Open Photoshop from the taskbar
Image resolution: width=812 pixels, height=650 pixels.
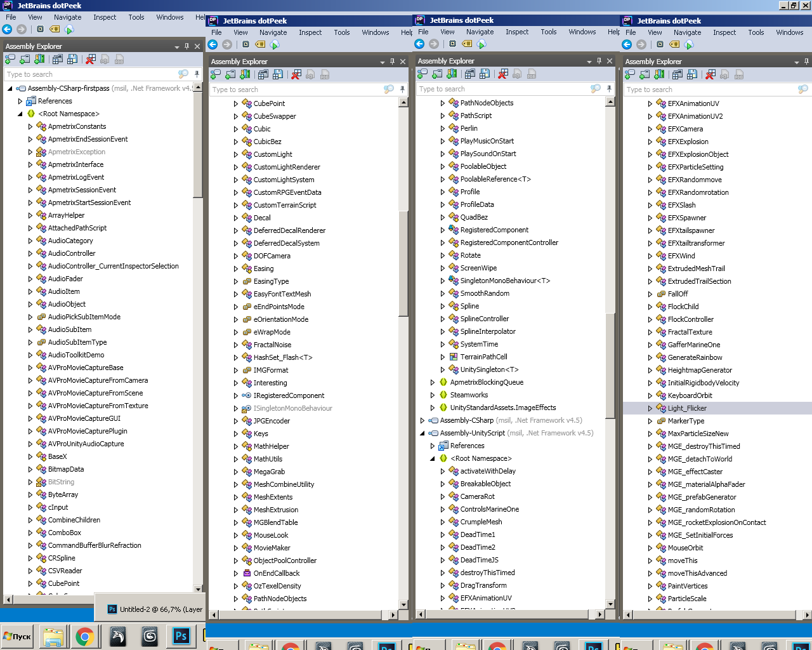181,636
